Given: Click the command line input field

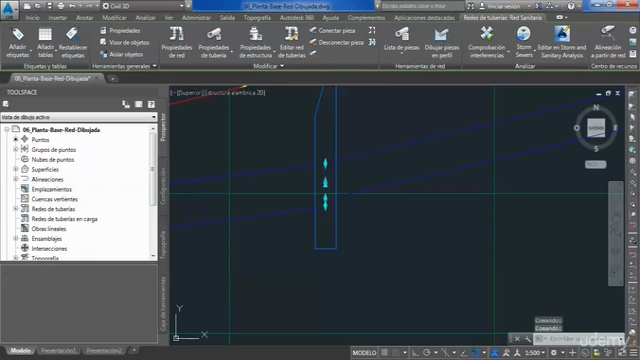Looking at the screenshot, I should point(579,339).
